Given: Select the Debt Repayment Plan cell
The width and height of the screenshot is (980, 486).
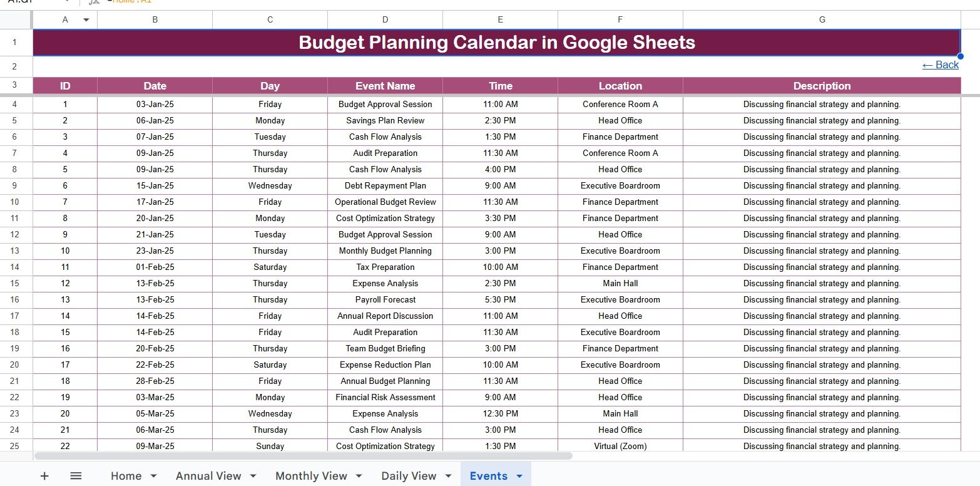Looking at the screenshot, I should pyautogui.click(x=385, y=186).
